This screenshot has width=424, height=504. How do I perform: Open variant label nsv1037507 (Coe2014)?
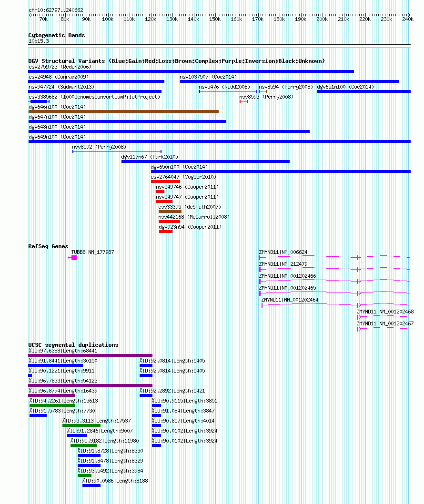[x=208, y=77]
